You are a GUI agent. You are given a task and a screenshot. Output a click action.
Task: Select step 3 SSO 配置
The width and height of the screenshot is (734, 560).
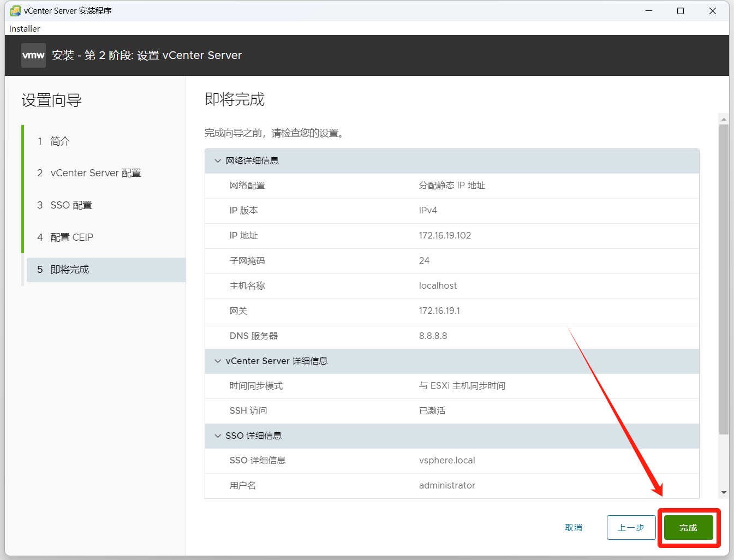pyautogui.click(x=71, y=205)
